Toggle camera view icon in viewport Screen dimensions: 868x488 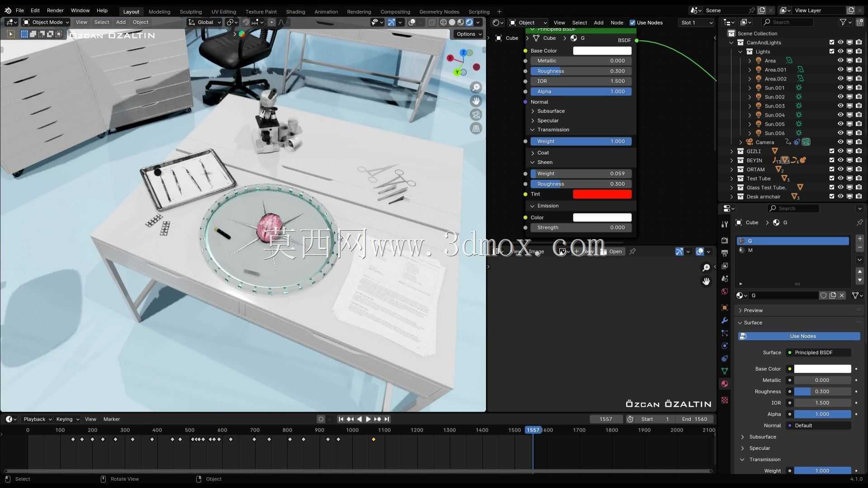point(476,115)
